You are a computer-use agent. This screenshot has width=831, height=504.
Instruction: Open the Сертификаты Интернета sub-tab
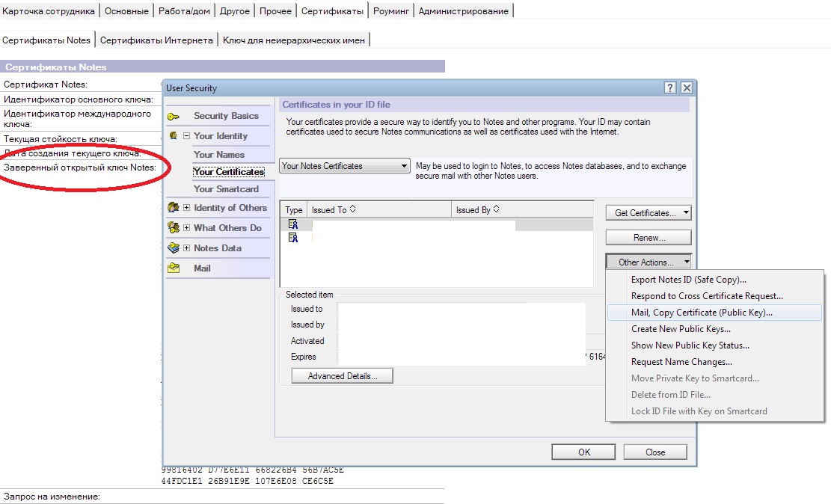point(156,40)
